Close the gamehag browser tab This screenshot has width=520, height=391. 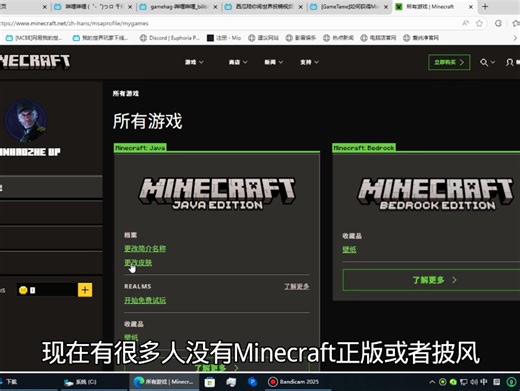(x=215, y=7)
